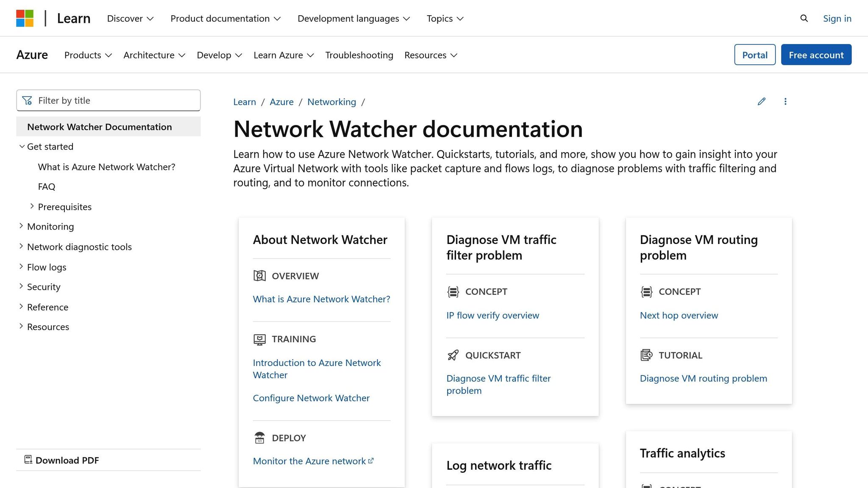This screenshot has height=488, width=868.
Task: Open Diagnose VM traffic filter problem link
Action: click(498, 385)
